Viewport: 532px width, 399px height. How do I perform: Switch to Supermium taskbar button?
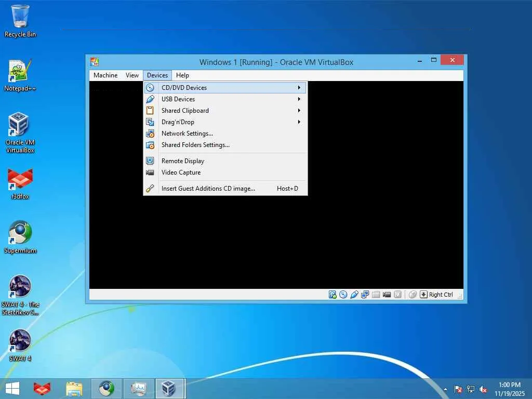coord(106,389)
